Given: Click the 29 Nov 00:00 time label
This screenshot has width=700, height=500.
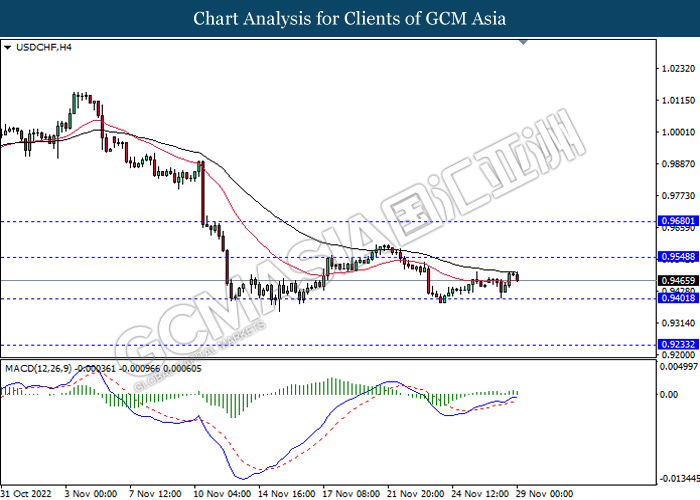Looking at the screenshot, I should click(544, 494).
